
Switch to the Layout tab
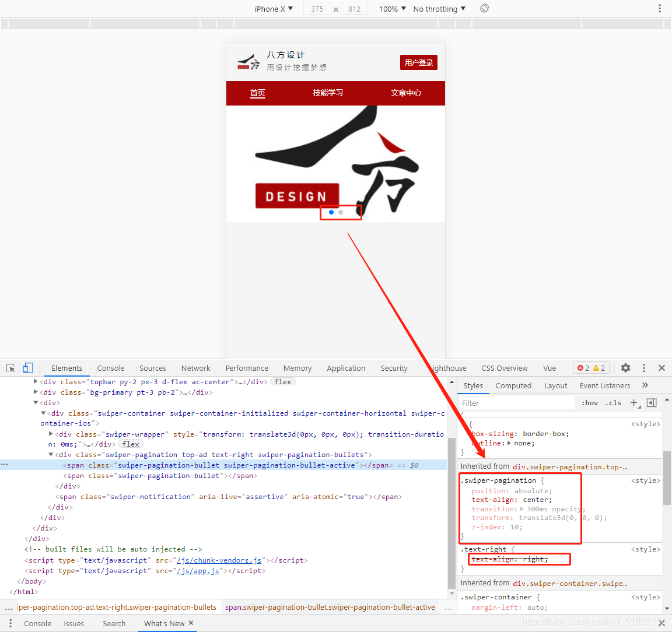coord(556,385)
